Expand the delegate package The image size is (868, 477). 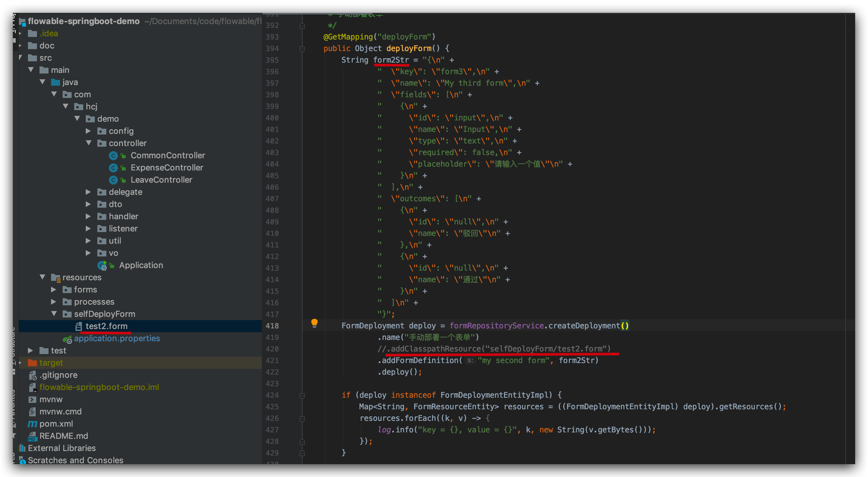coord(88,192)
